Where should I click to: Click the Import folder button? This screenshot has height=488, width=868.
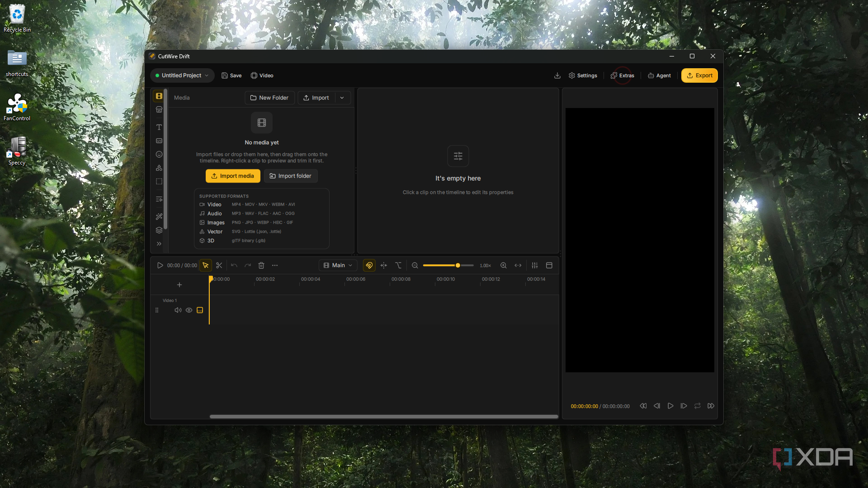tap(291, 176)
